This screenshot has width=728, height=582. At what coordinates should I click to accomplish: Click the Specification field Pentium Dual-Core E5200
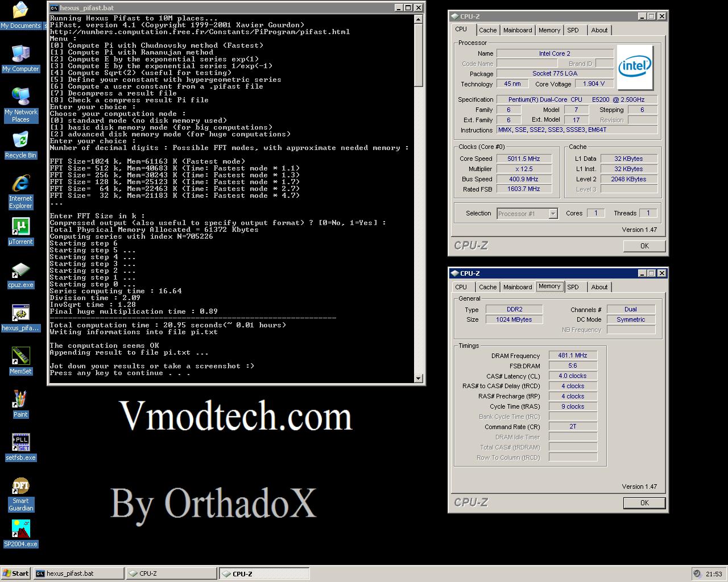pos(577,99)
